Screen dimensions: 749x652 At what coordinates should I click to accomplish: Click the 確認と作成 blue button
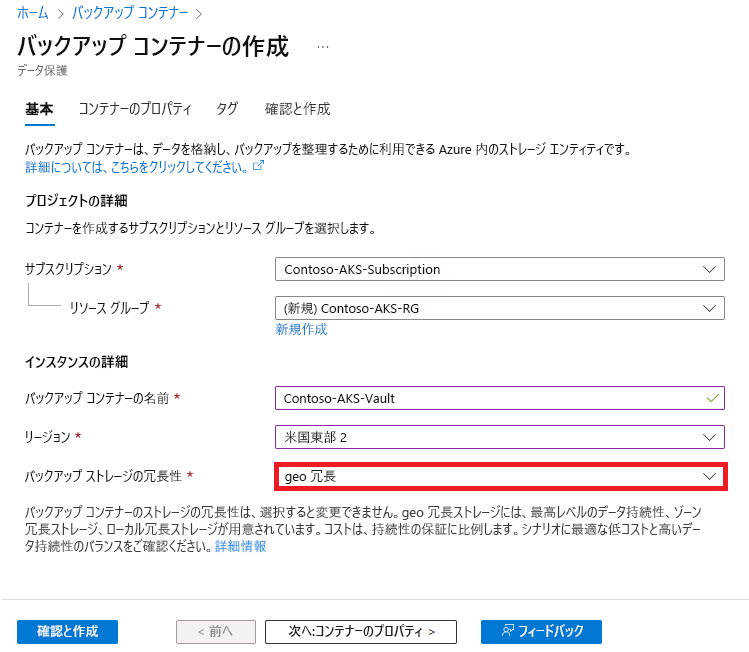point(67,631)
